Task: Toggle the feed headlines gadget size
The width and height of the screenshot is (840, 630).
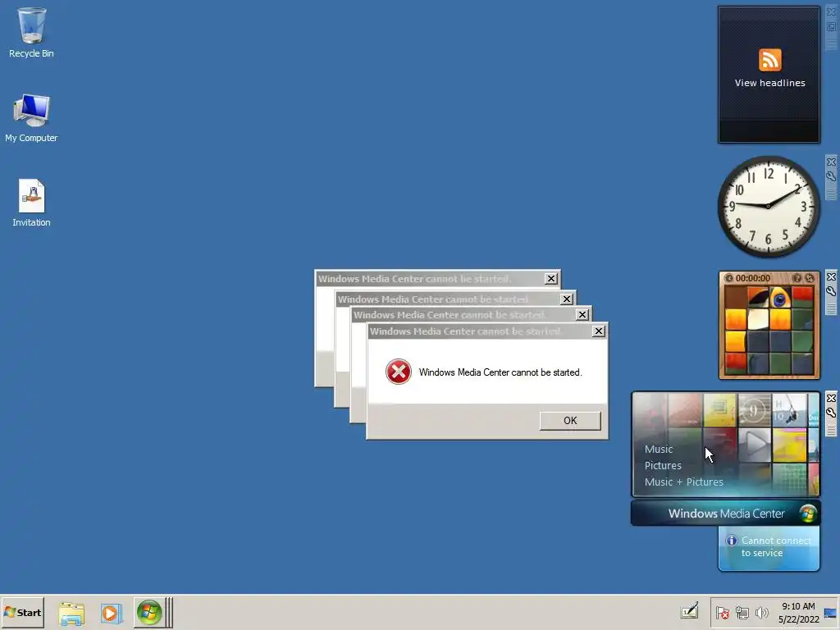Action: (831, 27)
